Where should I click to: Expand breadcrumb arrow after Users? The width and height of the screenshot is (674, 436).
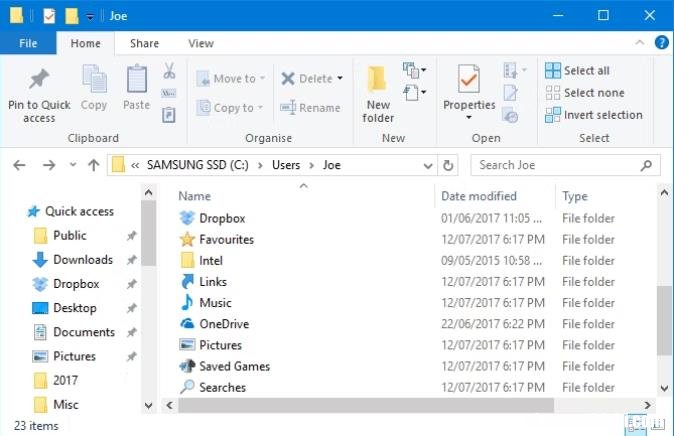click(312, 166)
